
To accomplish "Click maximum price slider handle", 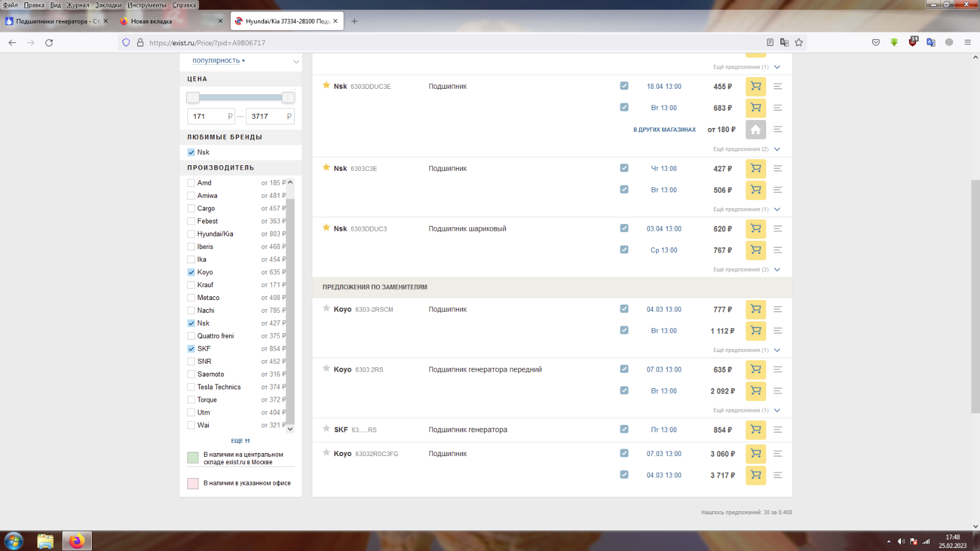I will point(288,97).
